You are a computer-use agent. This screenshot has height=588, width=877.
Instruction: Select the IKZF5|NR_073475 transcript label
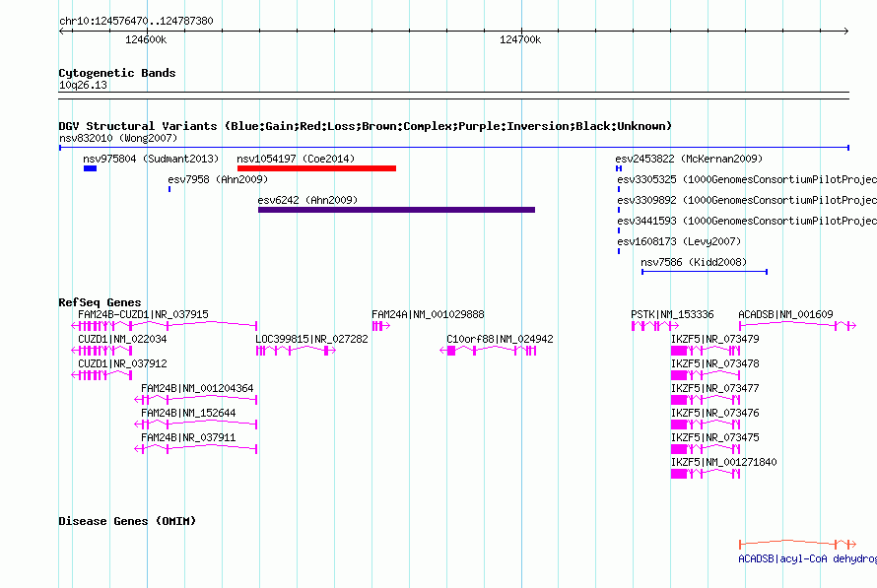click(715, 437)
